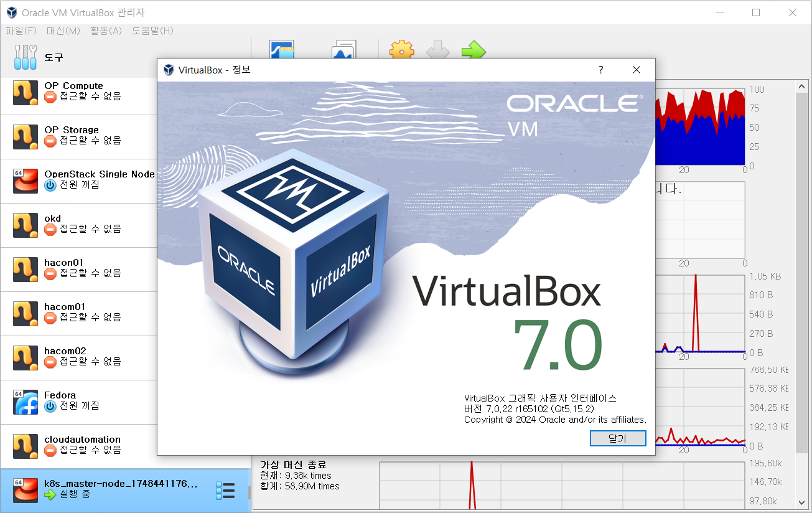Click the OP Storage VM icon
The height and width of the screenshot is (513, 812).
(x=26, y=136)
